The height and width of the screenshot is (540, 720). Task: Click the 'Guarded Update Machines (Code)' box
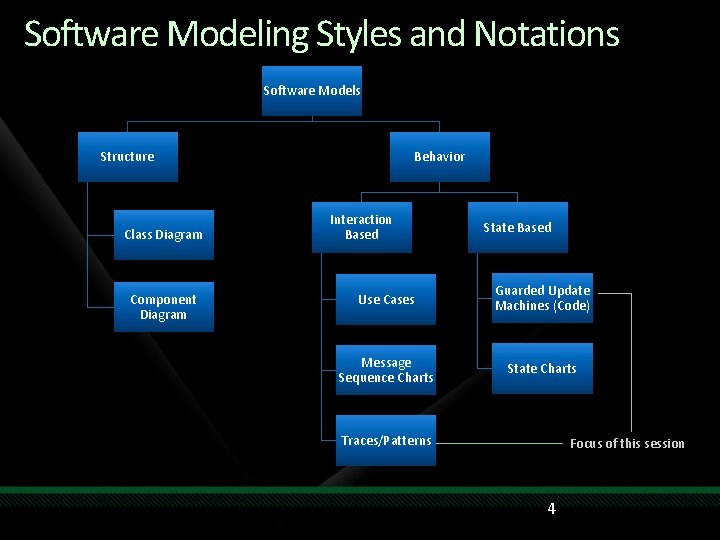pyautogui.click(x=542, y=298)
